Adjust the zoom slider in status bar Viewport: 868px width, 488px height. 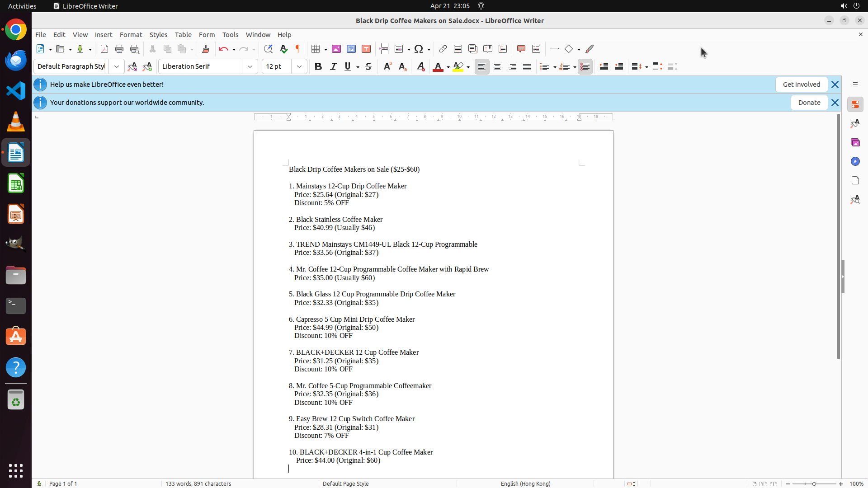[x=814, y=484]
